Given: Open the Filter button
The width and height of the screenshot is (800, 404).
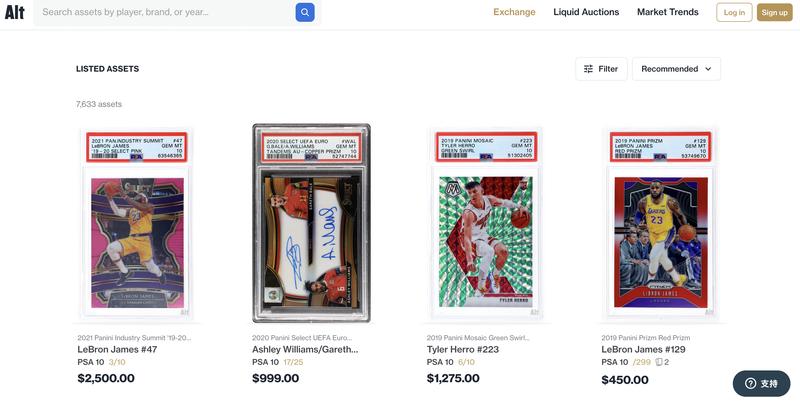Looking at the screenshot, I should [x=601, y=69].
